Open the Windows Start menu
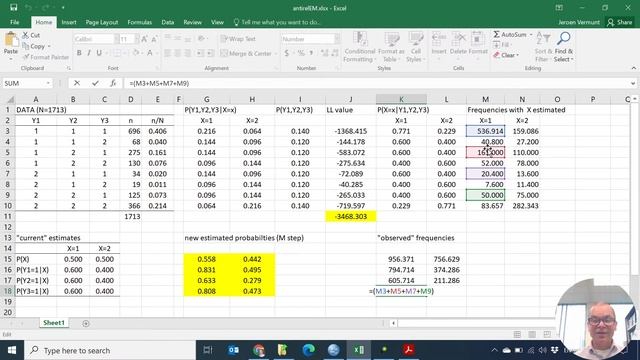 click(x=12, y=350)
